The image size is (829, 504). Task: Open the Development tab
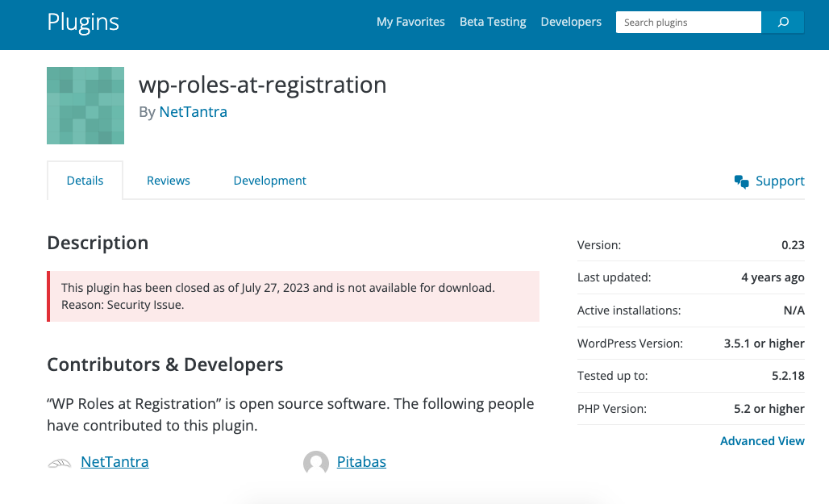tap(269, 181)
